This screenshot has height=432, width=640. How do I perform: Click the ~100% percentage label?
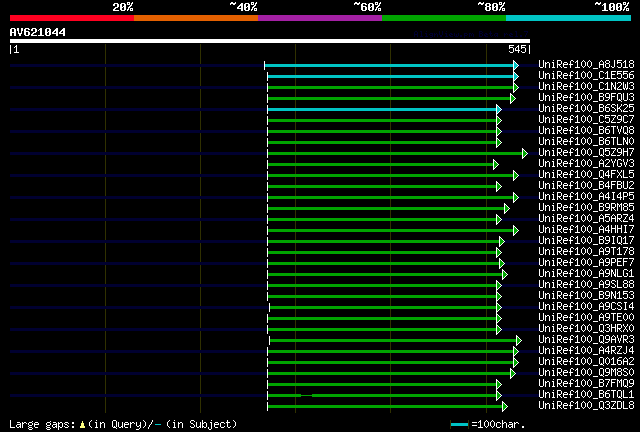612,7
